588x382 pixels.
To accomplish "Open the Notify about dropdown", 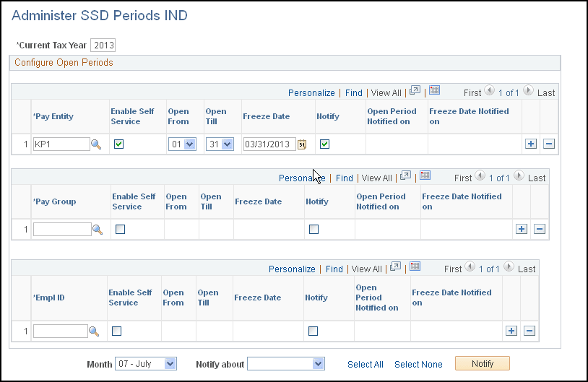I will (x=286, y=364).
